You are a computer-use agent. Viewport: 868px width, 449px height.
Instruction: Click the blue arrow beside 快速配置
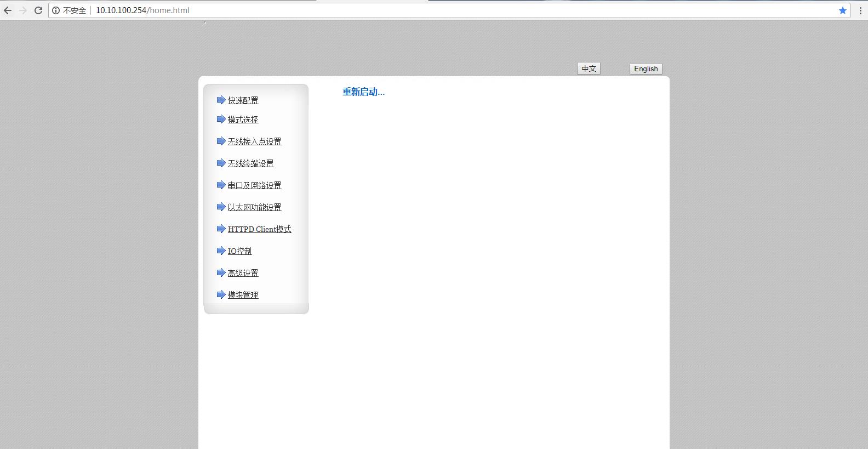tap(221, 100)
